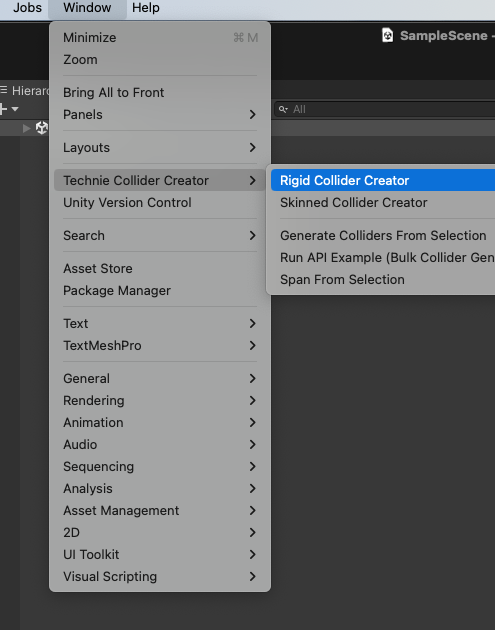This screenshot has width=495, height=630.
Task: Open the Help menu
Action: [x=145, y=8]
